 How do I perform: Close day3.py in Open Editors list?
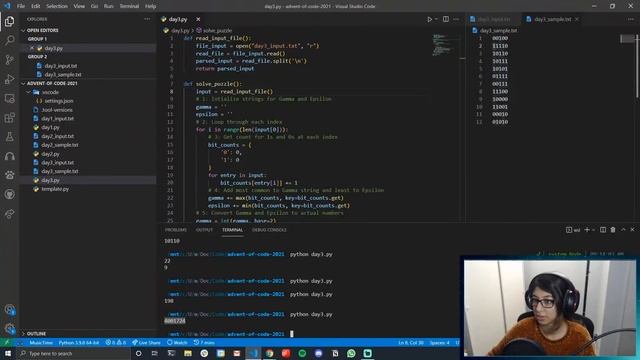32,48
